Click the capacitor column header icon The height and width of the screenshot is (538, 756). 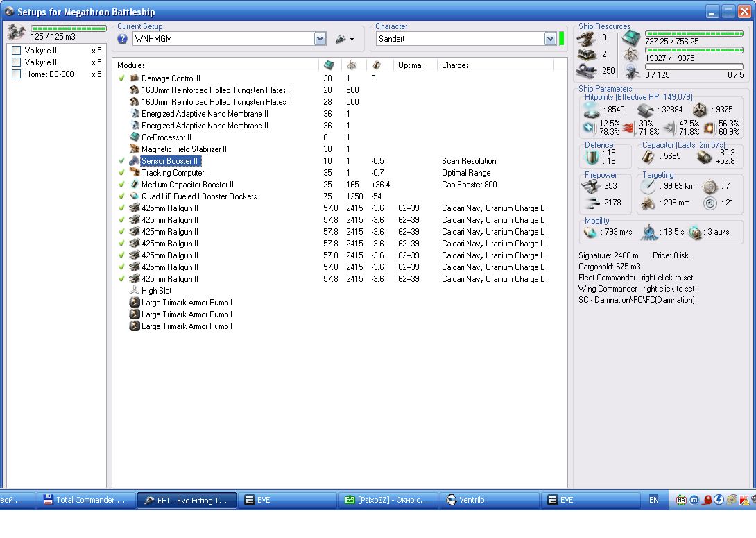click(x=377, y=65)
